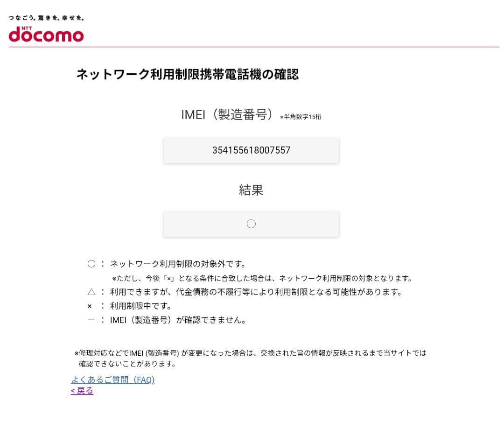Click the ○ result status symbol
This screenshot has height=422, width=504.
click(x=252, y=224)
